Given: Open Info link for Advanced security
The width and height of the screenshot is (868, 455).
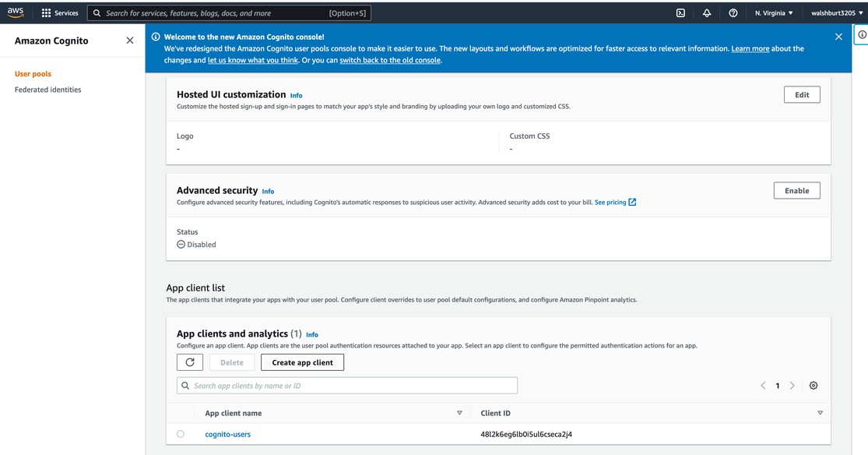Looking at the screenshot, I should (268, 191).
